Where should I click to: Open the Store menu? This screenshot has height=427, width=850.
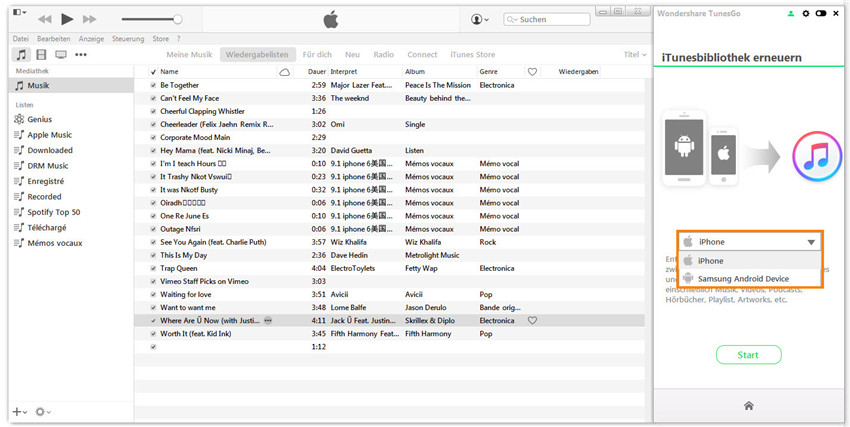160,39
